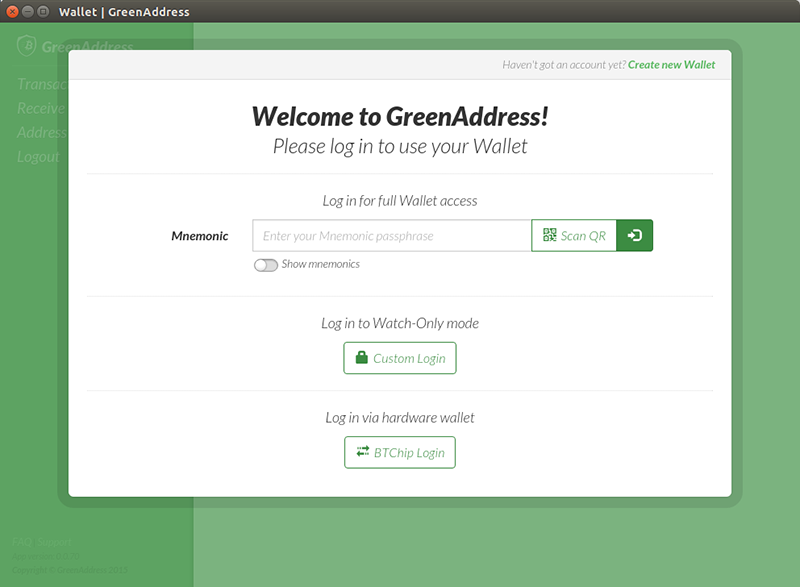Open the Create new Wallet link

(672, 64)
